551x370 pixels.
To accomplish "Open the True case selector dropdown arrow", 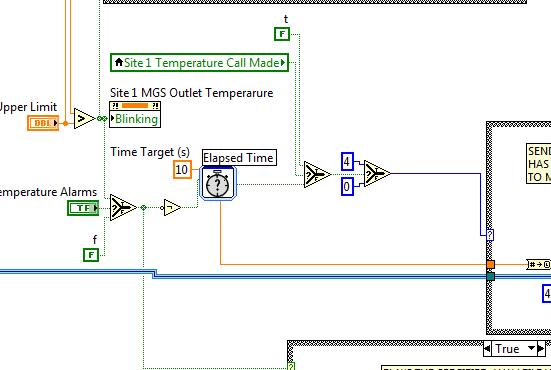I will coord(532,349).
